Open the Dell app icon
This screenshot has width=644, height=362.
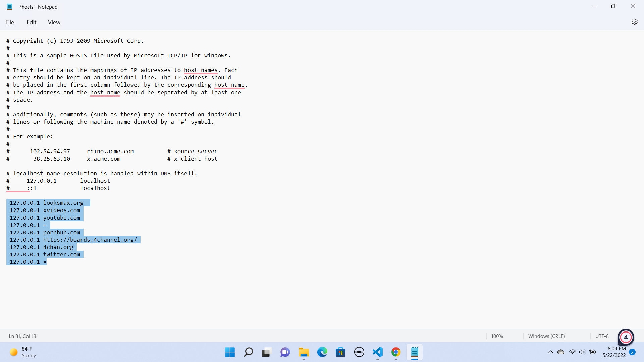point(359,352)
